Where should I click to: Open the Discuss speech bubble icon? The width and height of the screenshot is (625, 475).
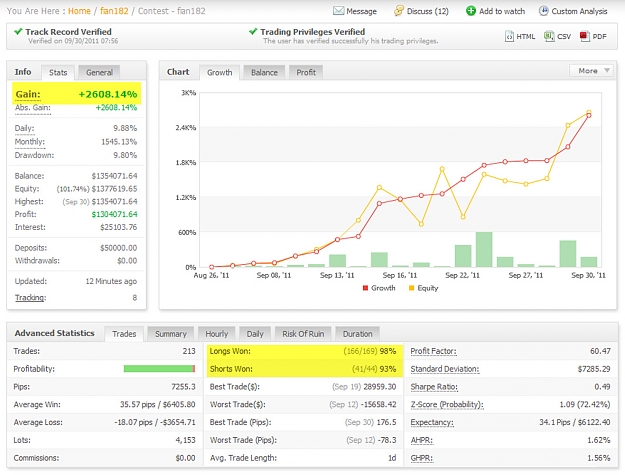(x=398, y=11)
